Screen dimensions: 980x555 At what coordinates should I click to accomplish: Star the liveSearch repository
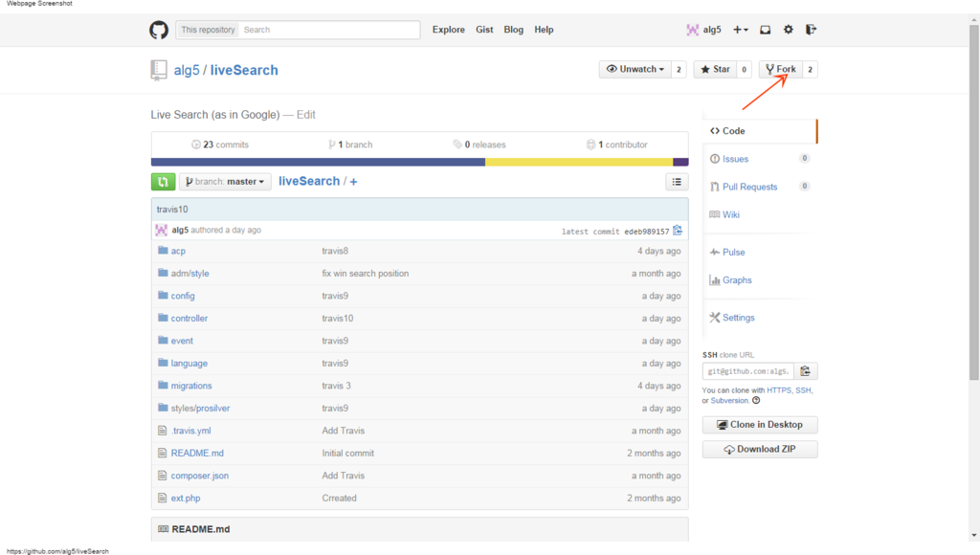point(714,70)
